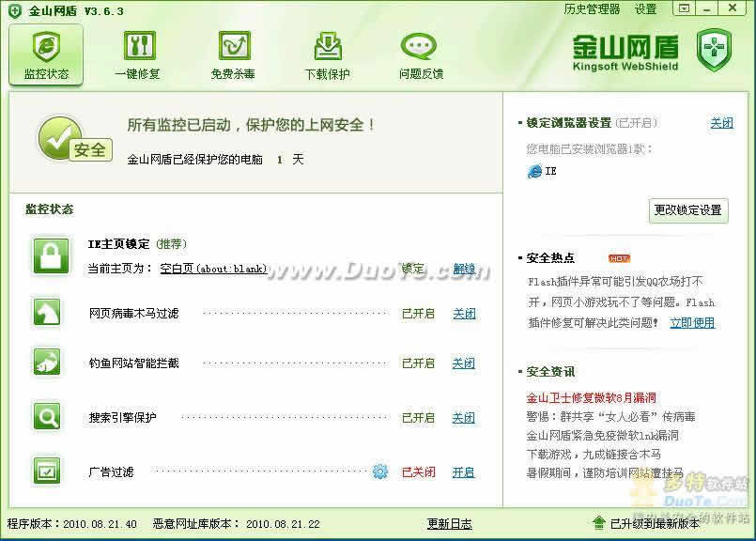Click 程序版本 2010.08.21.40 text
The width and height of the screenshot is (756, 541).
coord(71,524)
